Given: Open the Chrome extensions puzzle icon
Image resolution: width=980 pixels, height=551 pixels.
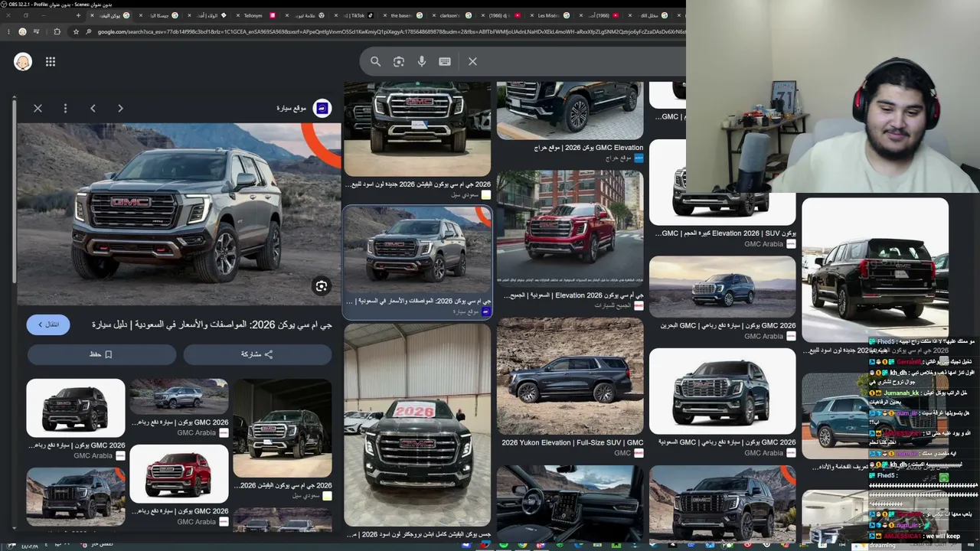Looking at the screenshot, I should (x=57, y=31).
